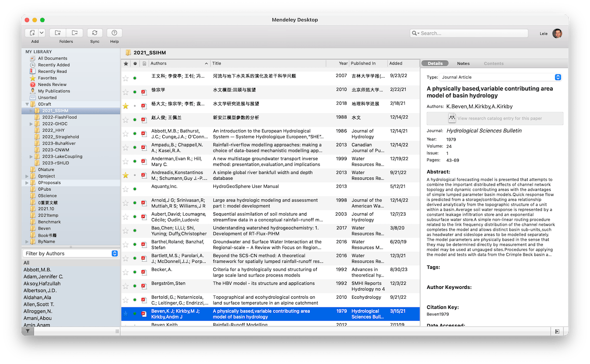
Task: Sort by the Authors column header
Action: [x=179, y=63]
